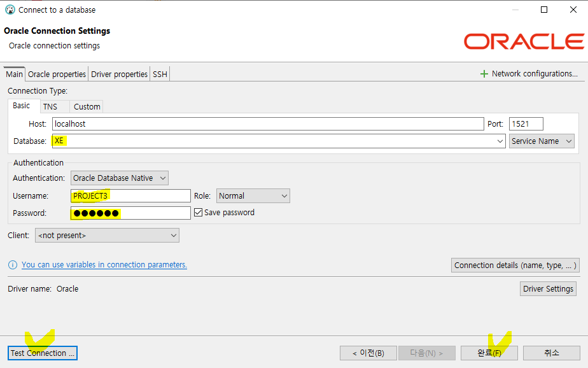Open the Network configurations link

[535, 74]
